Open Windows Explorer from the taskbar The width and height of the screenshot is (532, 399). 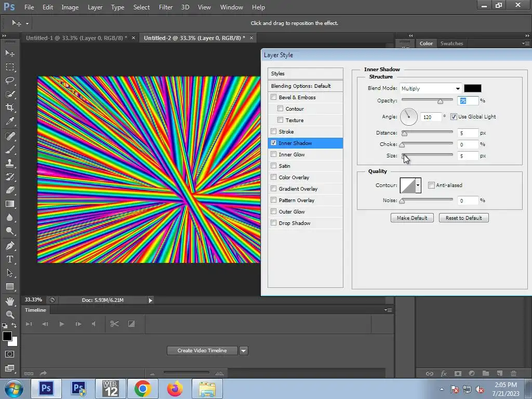[207, 389]
